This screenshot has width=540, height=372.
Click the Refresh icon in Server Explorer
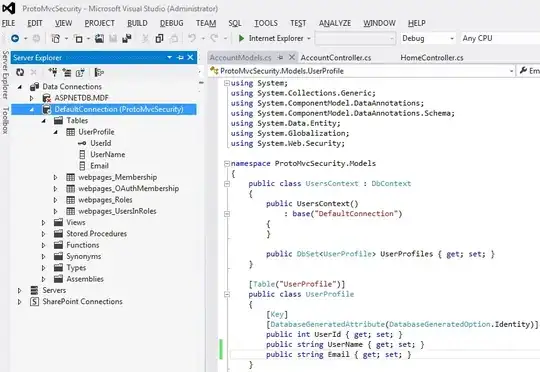pos(20,72)
